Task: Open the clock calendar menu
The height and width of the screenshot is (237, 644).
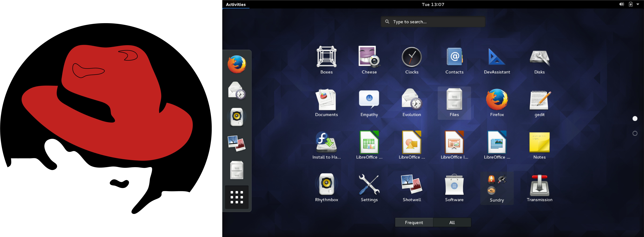Action: tap(433, 4)
